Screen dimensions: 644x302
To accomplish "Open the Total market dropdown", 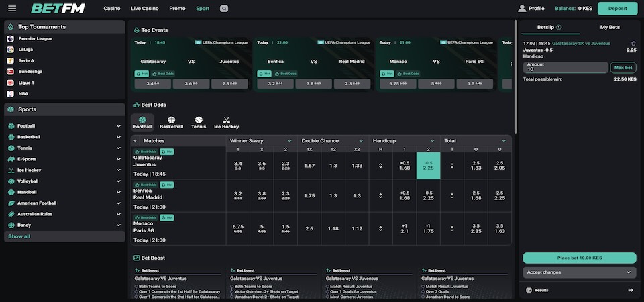I will (504, 140).
